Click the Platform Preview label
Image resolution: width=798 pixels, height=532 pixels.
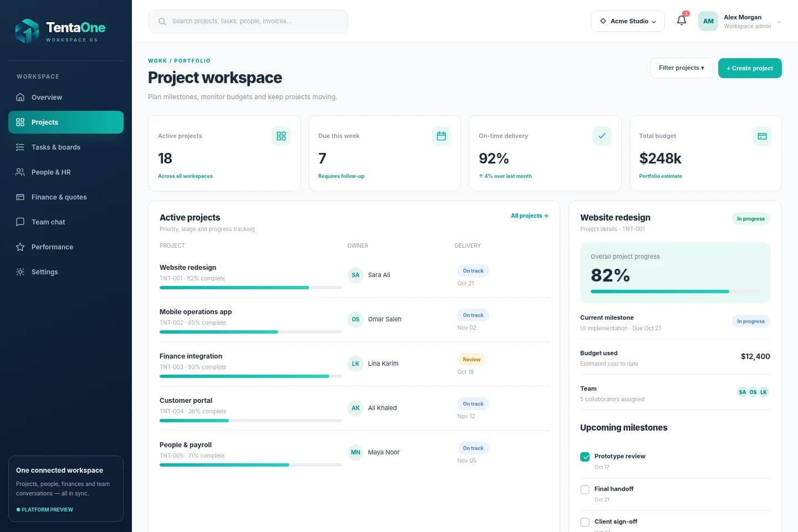point(45,510)
